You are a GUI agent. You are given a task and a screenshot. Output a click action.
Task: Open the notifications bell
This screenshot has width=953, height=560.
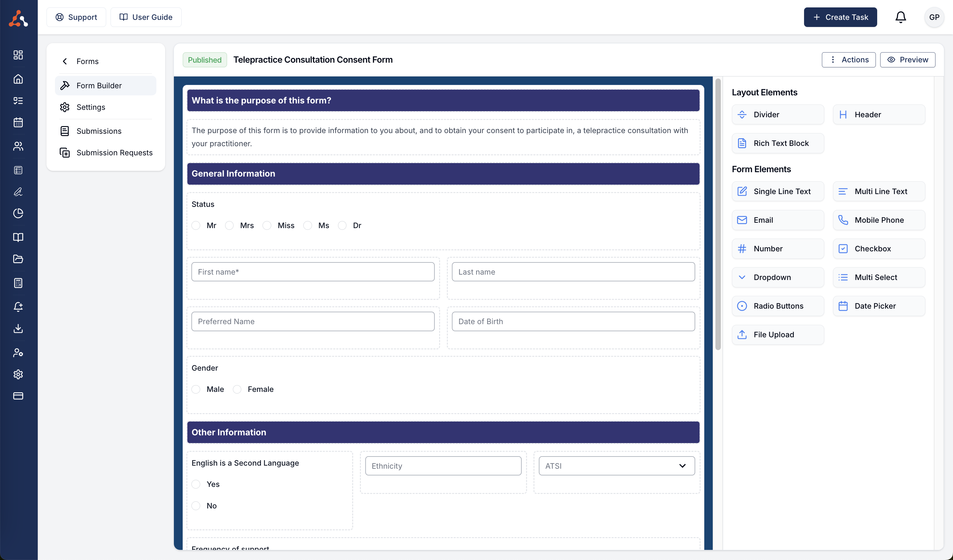(x=900, y=17)
